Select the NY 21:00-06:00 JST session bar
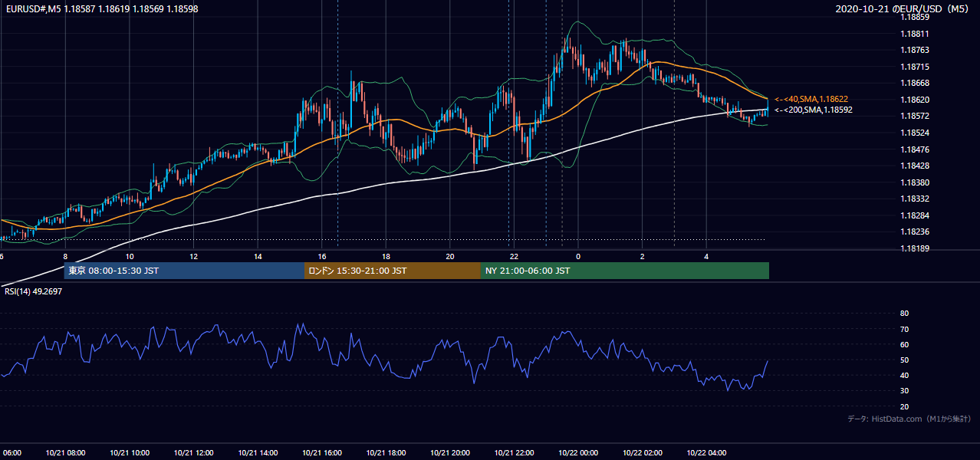This screenshot has width=980, height=460. 625,271
